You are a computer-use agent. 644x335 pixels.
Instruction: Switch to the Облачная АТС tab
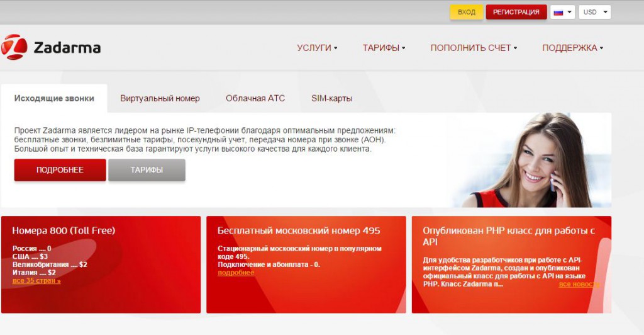click(255, 98)
